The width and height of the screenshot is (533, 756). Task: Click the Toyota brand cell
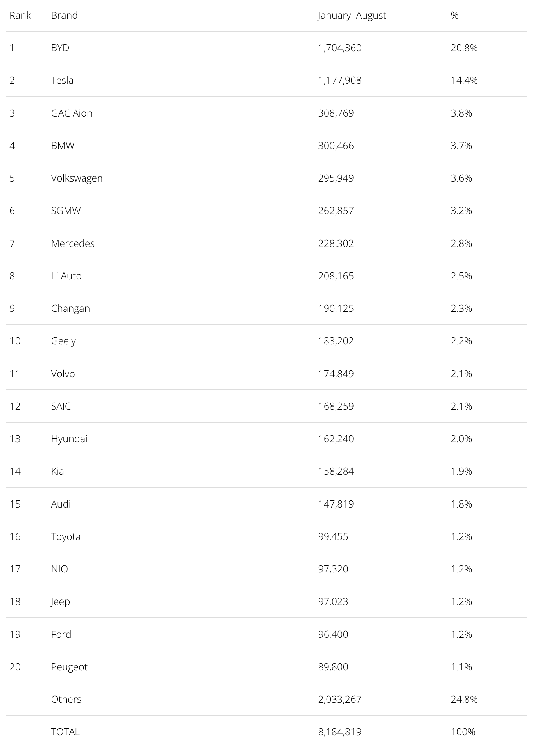(x=66, y=536)
